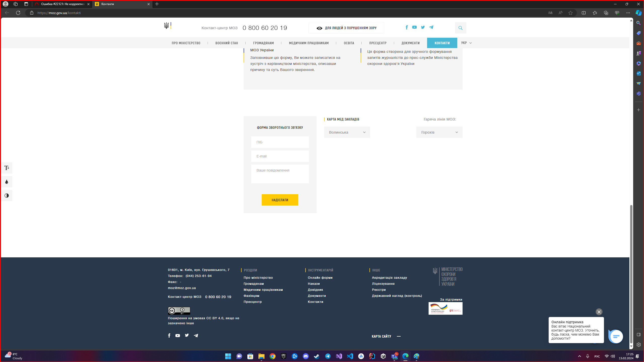Click the color drop accessibility icon
Image resolution: width=644 pixels, height=362 pixels.
point(7,182)
